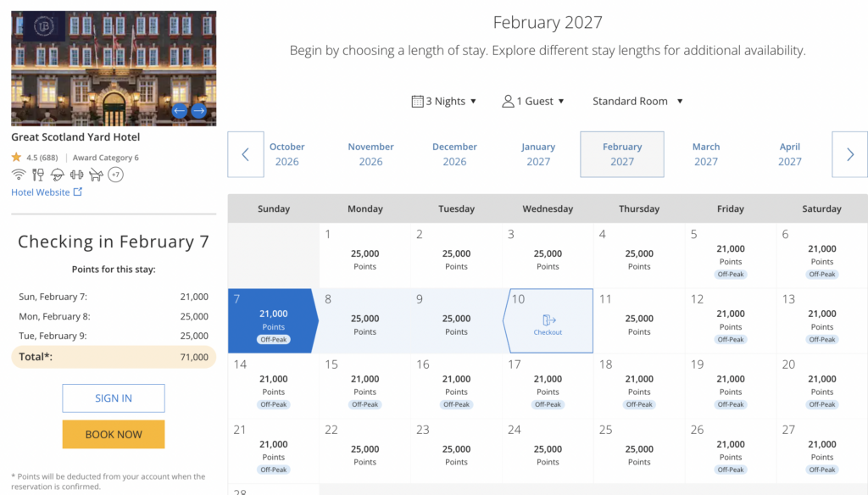Click the pet policy dog icon

96,175
